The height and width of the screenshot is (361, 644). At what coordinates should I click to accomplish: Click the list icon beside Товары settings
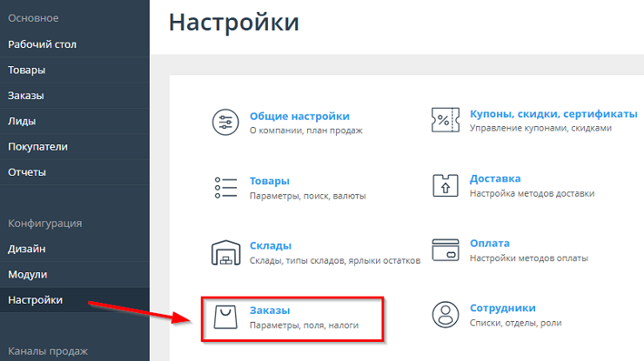tap(225, 187)
